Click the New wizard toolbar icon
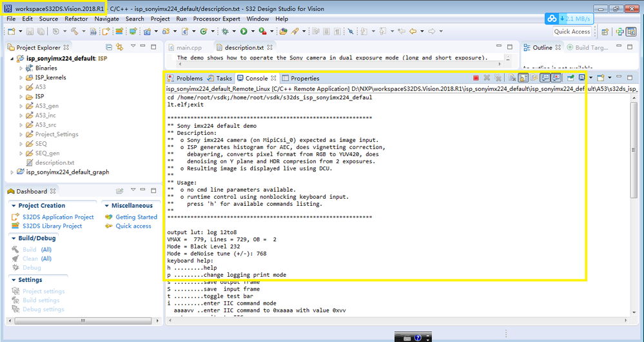 pos(11,31)
